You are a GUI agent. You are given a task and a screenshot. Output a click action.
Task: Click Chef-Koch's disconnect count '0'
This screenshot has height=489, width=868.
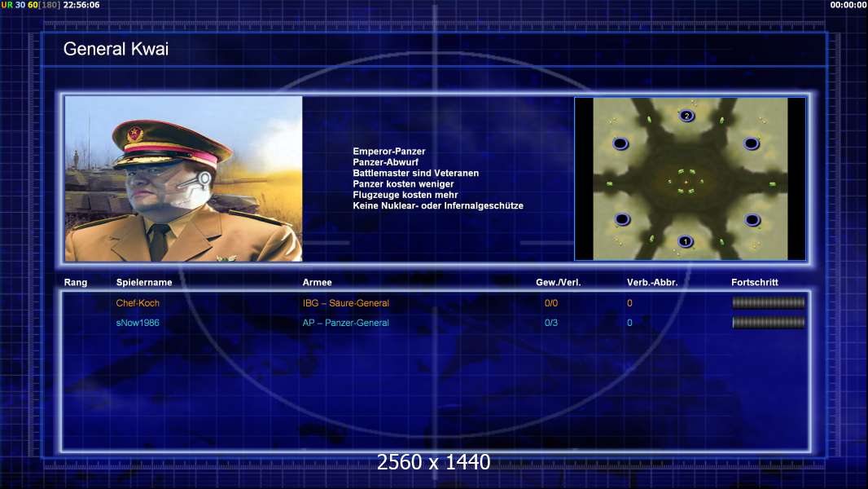pos(629,303)
